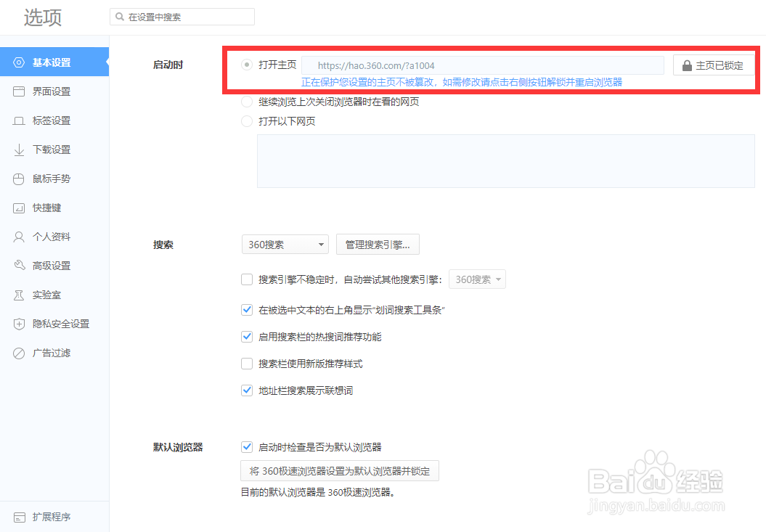Toggle 启用搜索栏的热搜词推荐功能 checkbox

(247, 337)
